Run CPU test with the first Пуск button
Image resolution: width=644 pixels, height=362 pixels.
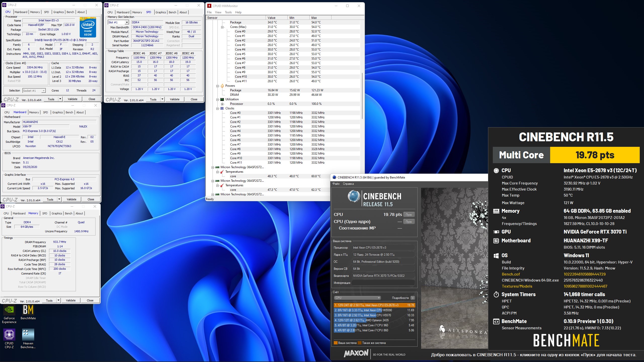pos(409,214)
